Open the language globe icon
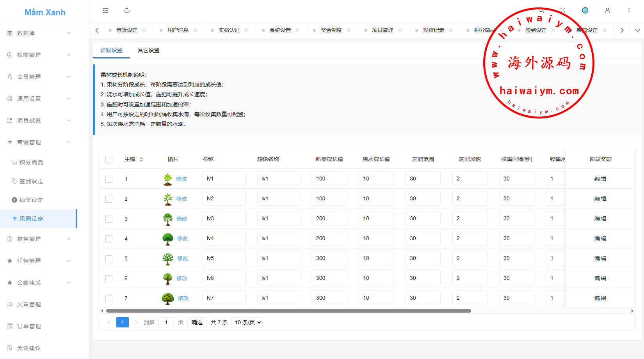644x359 pixels. tap(585, 11)
